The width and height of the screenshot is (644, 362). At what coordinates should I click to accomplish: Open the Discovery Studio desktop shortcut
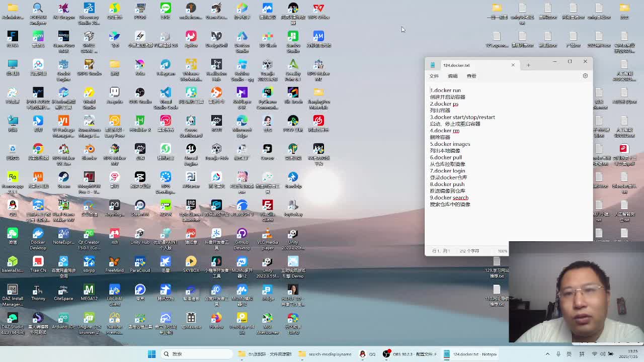(89, 14)
